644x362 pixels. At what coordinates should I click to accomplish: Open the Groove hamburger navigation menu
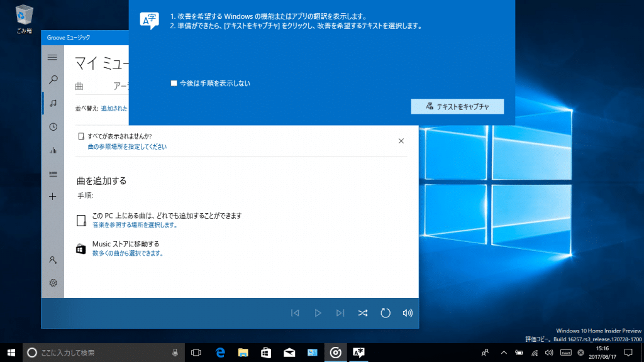coord(53,57)
